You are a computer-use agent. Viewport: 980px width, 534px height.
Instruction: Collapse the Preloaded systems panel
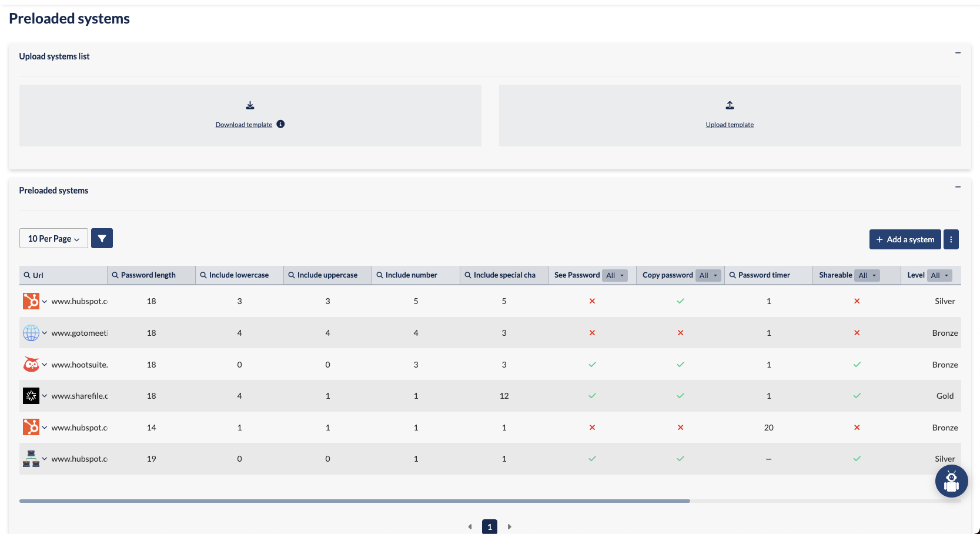pos(958,187)
